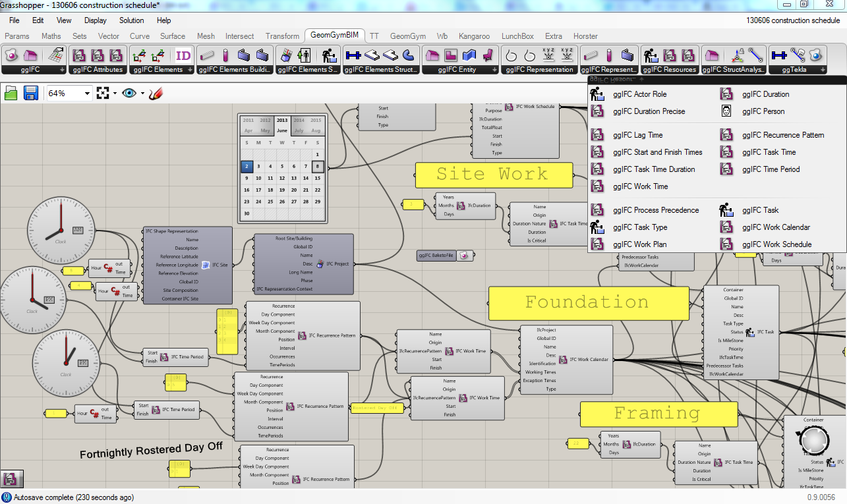Expand the ggTekla panel bar
Viewport: 847px width, 504px height.
[797, 70]
